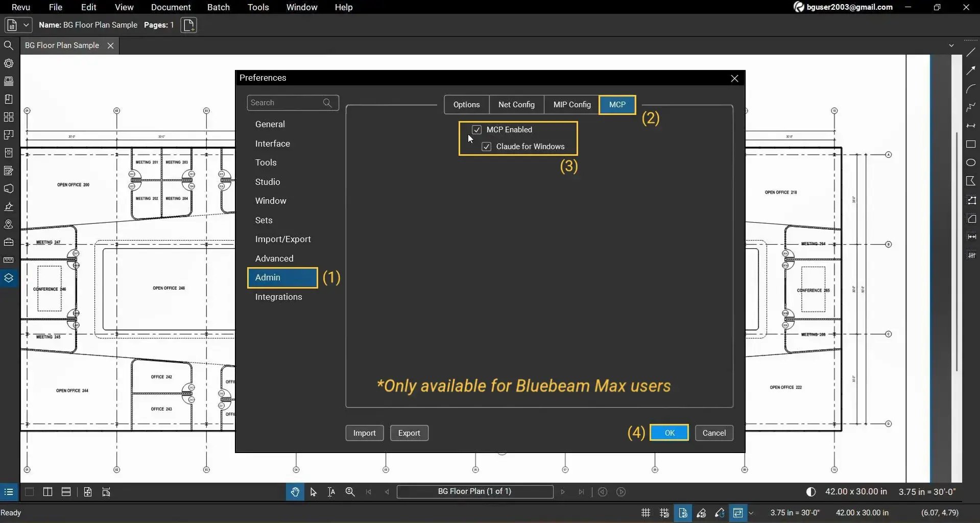Select the Admin preferences category
The height and width of the screenshot is (523, 980).
pyautogui.click(x=282, y=278)
